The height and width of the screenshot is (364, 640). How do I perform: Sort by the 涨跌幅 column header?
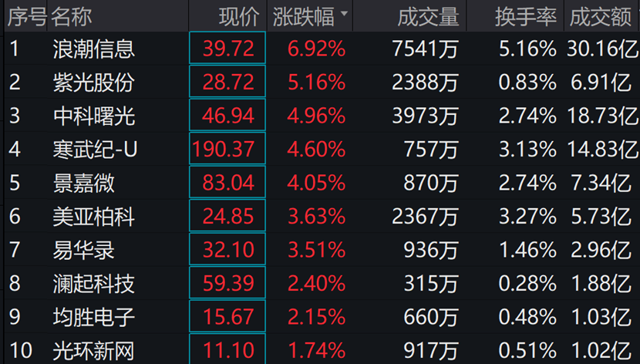[x=303, y=17]
